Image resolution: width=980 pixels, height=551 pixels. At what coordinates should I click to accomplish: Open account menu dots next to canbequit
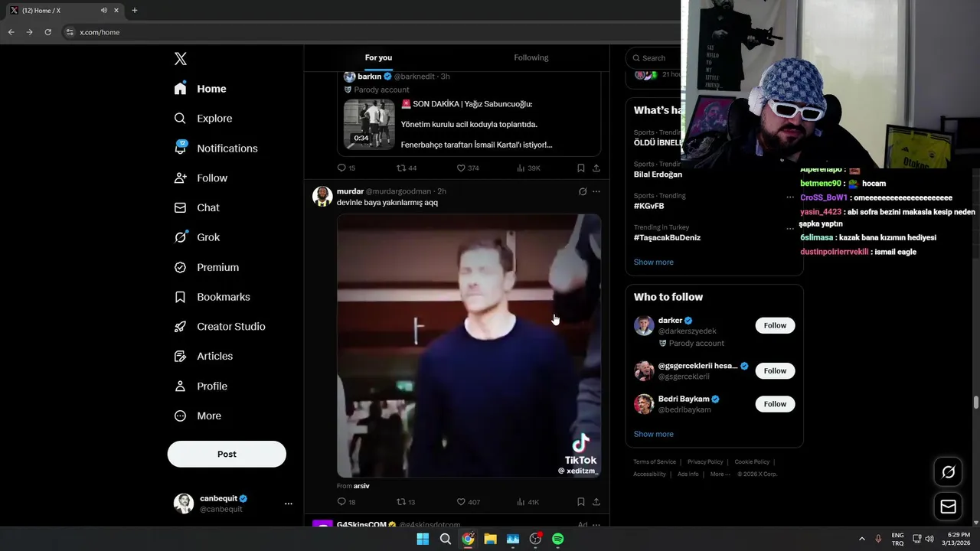point(289,504)
